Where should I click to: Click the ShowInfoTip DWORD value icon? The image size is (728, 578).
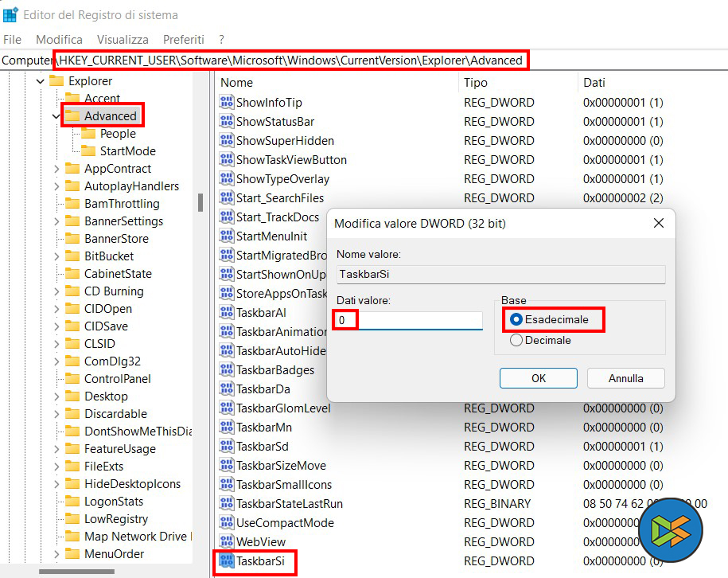tap(227, 102)
